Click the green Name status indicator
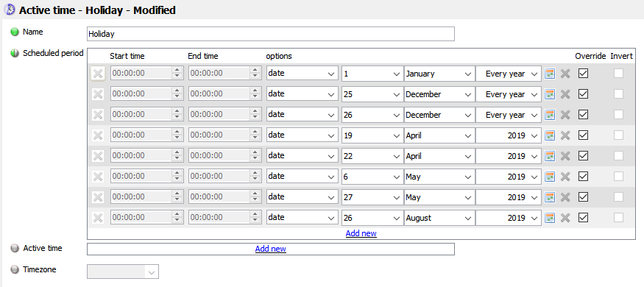 (x=15, y=32)
